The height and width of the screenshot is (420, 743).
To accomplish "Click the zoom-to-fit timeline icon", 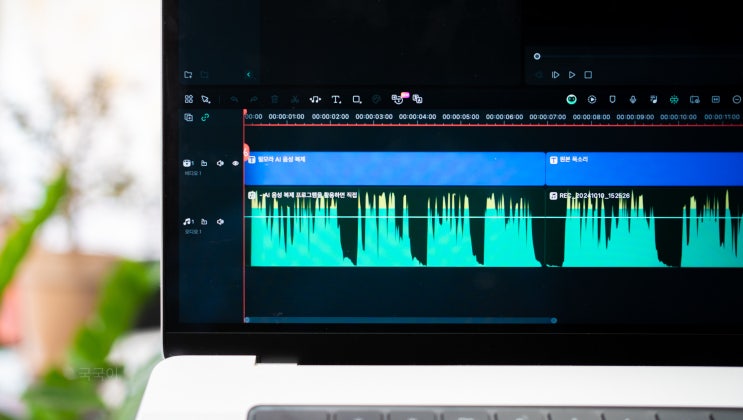I will [x=716, y=99].
